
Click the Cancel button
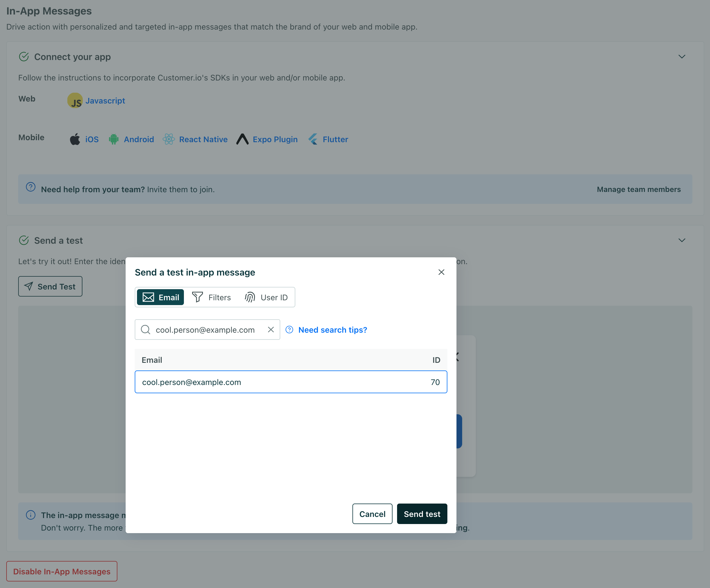pyautogui.click(x=372, y=514)
